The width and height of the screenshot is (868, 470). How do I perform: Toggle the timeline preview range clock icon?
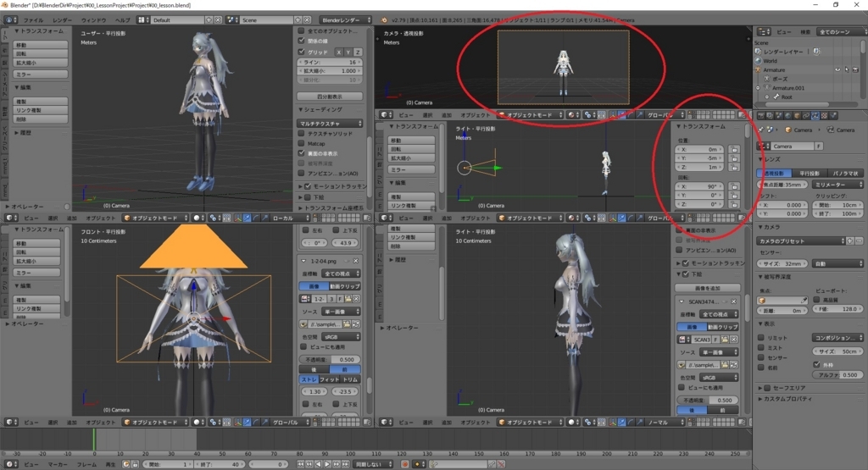(126, 464)
